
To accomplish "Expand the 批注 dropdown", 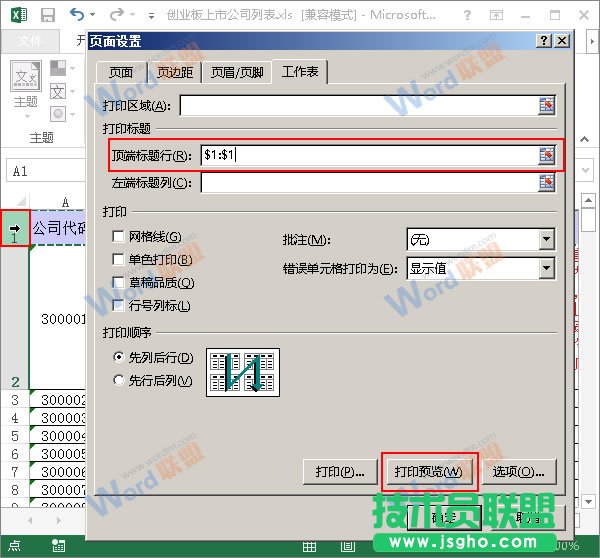I will [x=546, y=239].
